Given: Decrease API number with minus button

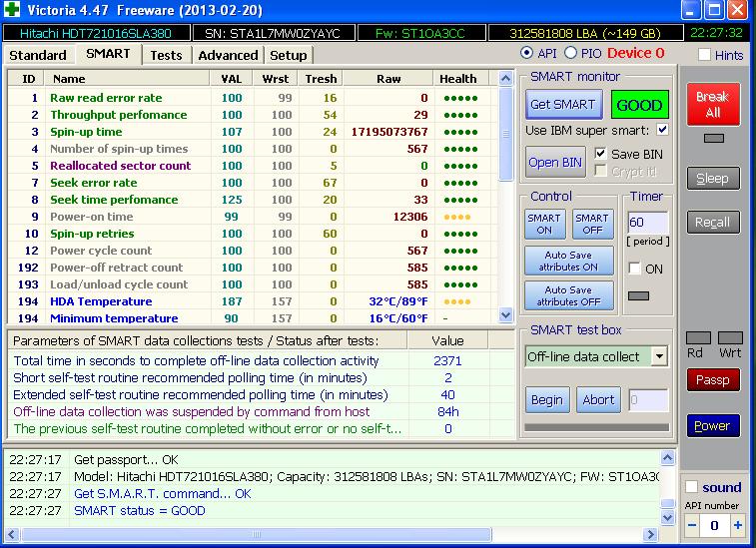Looking at the screenshot, I should (x=691, y=525).
